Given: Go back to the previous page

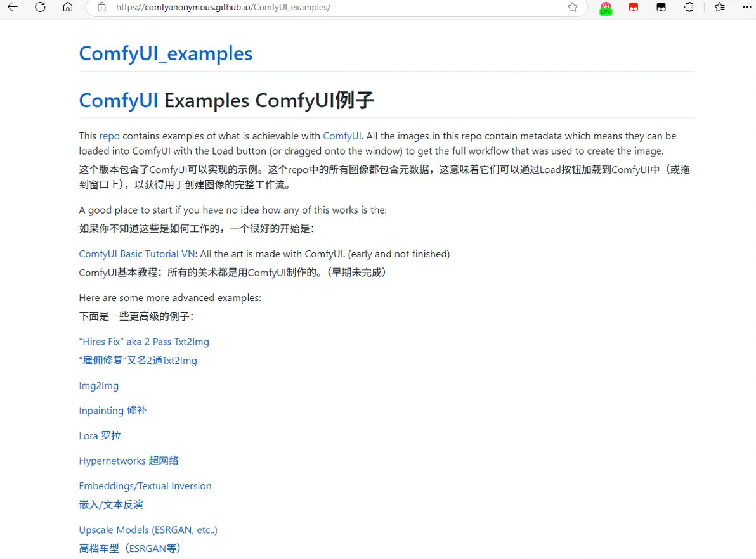Looking at the screenshot, I should coord(13,7).
